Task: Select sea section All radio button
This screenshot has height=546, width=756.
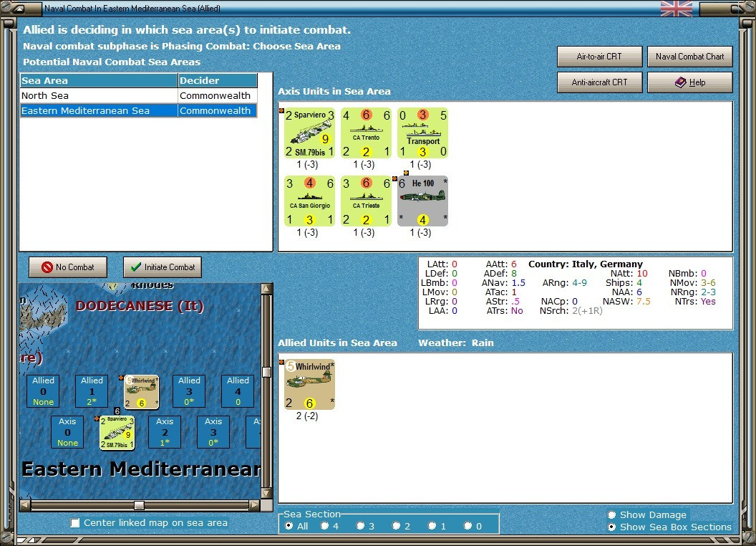Action: [x=289, y=526]
